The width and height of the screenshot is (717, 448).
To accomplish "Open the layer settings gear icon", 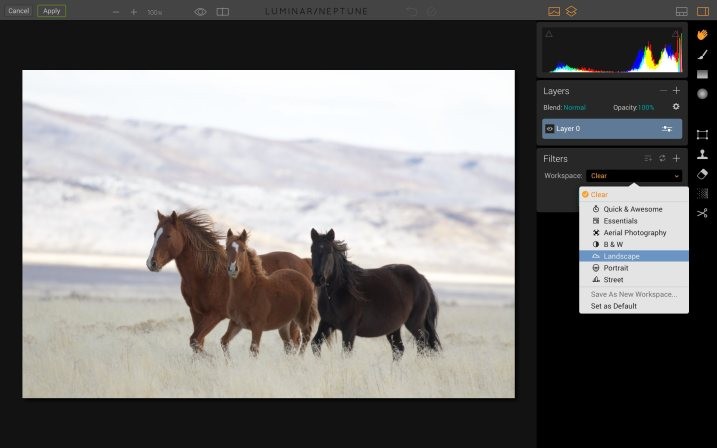I will tap(676, 107).
